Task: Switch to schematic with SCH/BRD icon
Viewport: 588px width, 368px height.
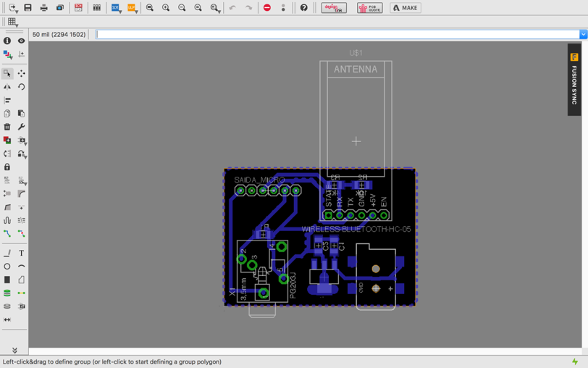Action: point(78,7)
